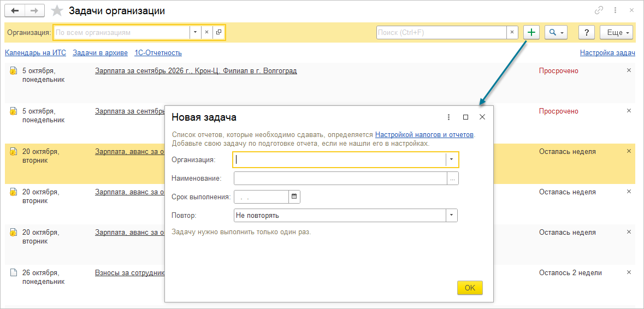This screenshot has height=309, width=644.
Task: Click the Срок выполнения date field
Action: click(261, 197)
